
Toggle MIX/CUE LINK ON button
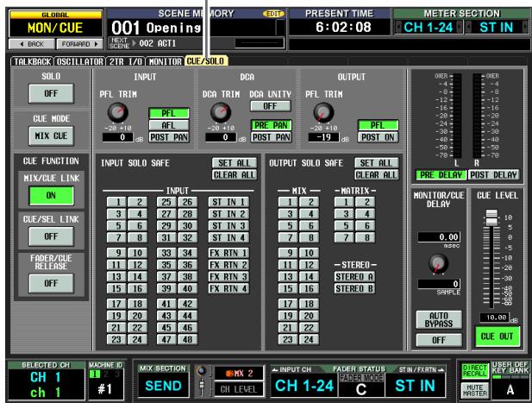(51, 196)
